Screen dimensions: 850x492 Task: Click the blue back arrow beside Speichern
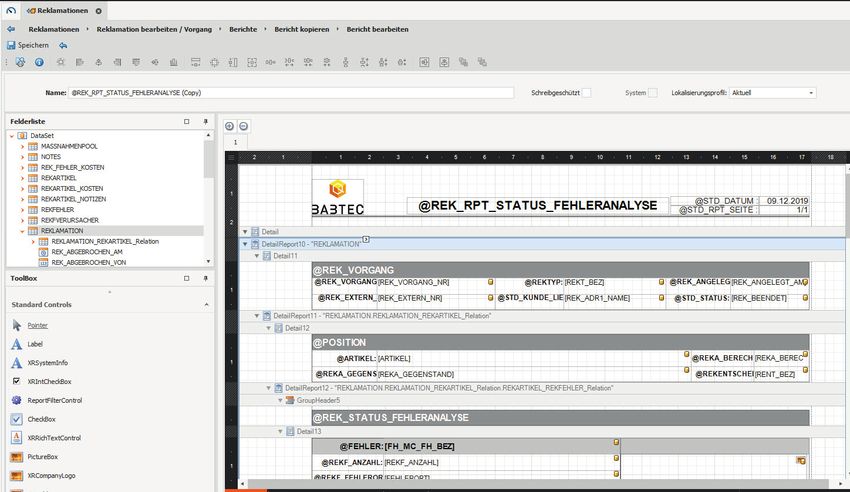63,45
